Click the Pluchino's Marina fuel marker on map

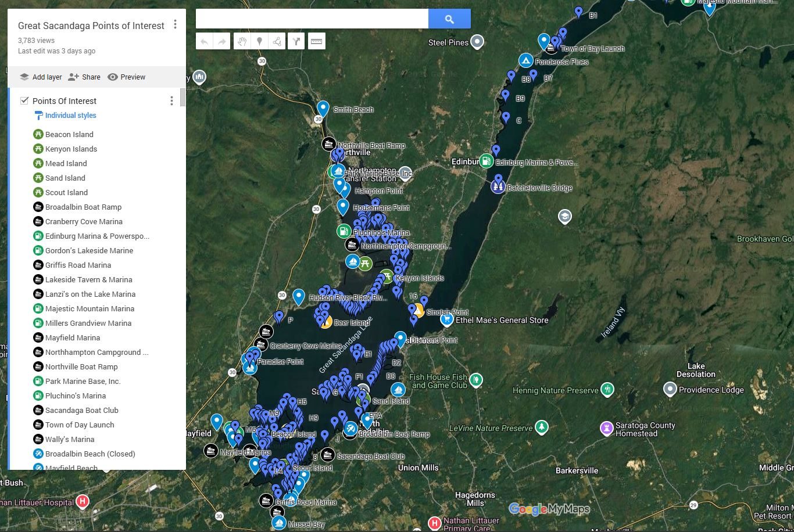pyautogui.click(x=344, y=231)
